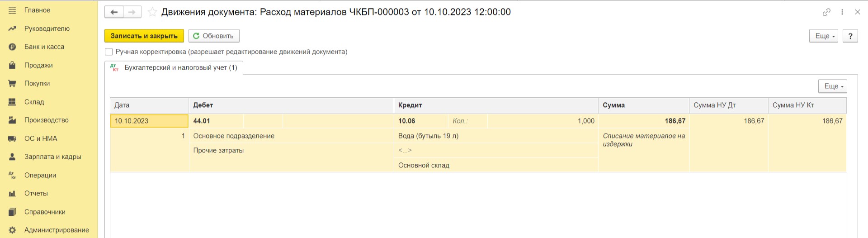Copy link using chain icon
The width and height of the screenshot is (868, 238).
point(826,12)
